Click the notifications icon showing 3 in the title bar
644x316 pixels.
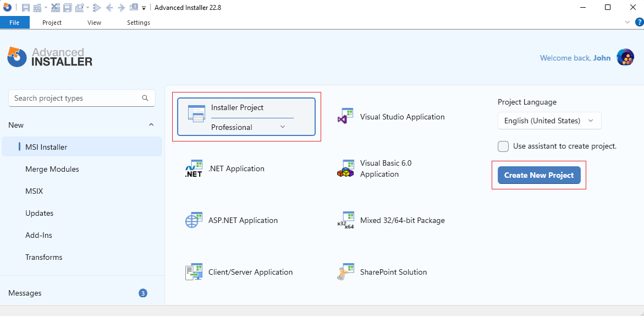coord(134,8)
